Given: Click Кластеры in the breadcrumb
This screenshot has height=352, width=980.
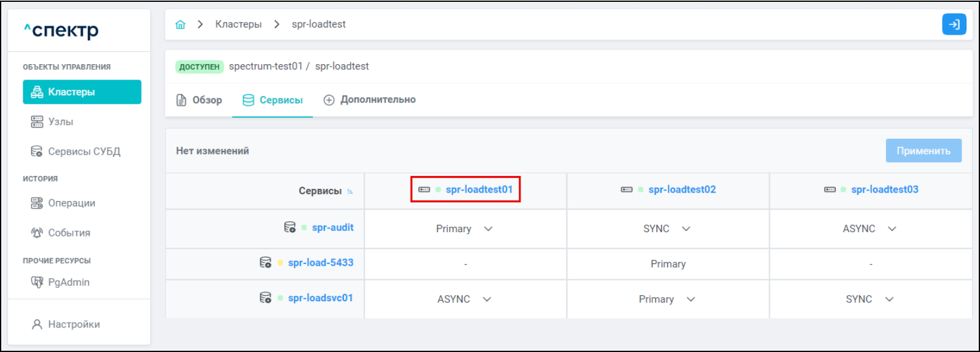Looking at the screenshot, I should click(x=238, y=24).
